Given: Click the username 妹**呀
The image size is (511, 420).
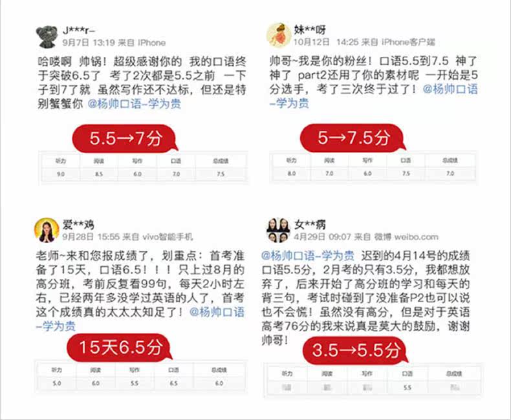Looking at the screenshot, I should tap(310, 30).
